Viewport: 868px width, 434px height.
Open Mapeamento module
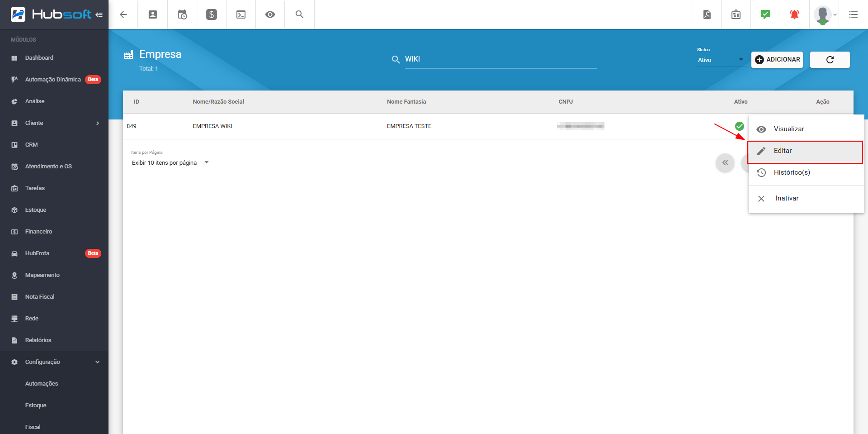click(x=54, y=275)
